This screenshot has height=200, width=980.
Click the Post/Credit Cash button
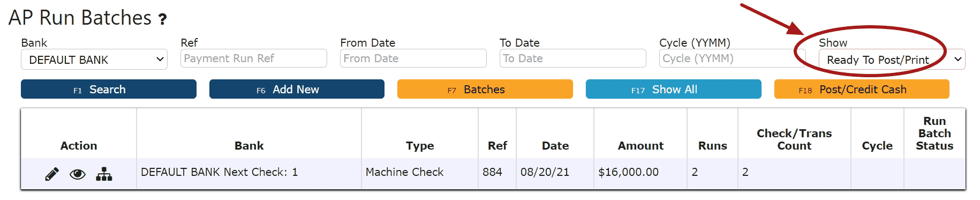coord(862,89)
